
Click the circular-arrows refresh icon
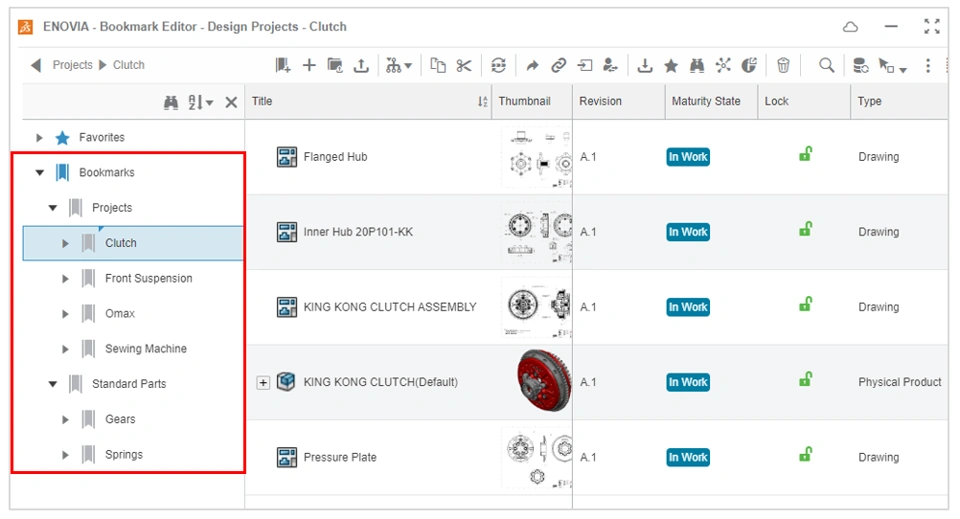(498, 65)
